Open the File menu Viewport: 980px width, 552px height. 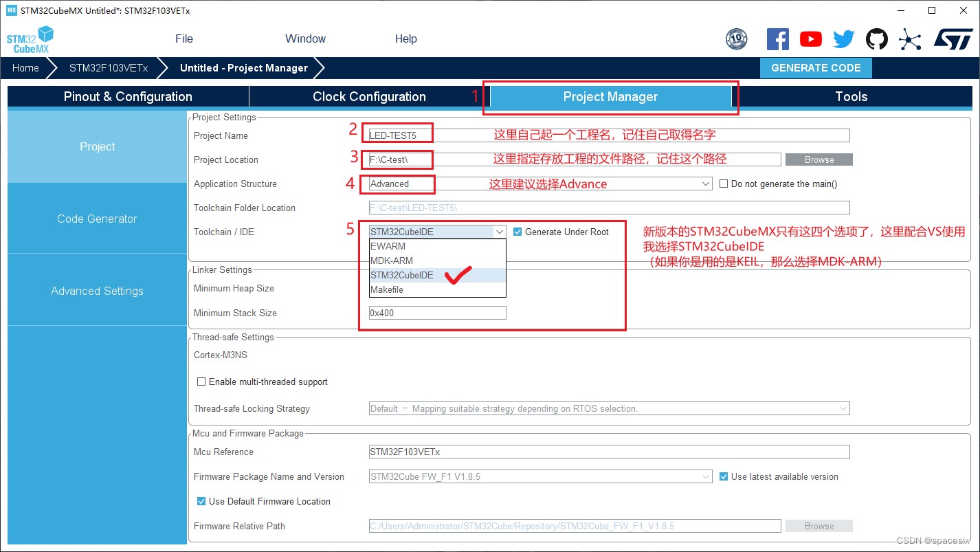(184, 38)
